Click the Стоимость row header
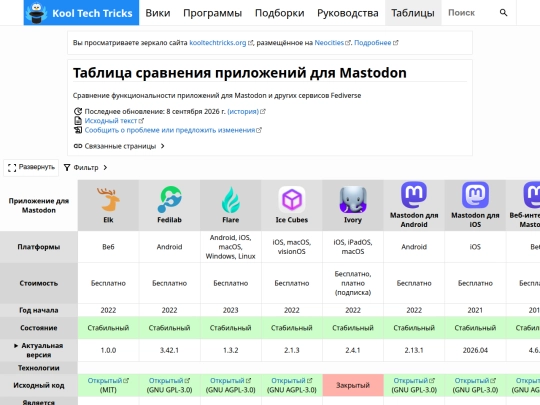The image size is (540, 405). click(39, 283)
